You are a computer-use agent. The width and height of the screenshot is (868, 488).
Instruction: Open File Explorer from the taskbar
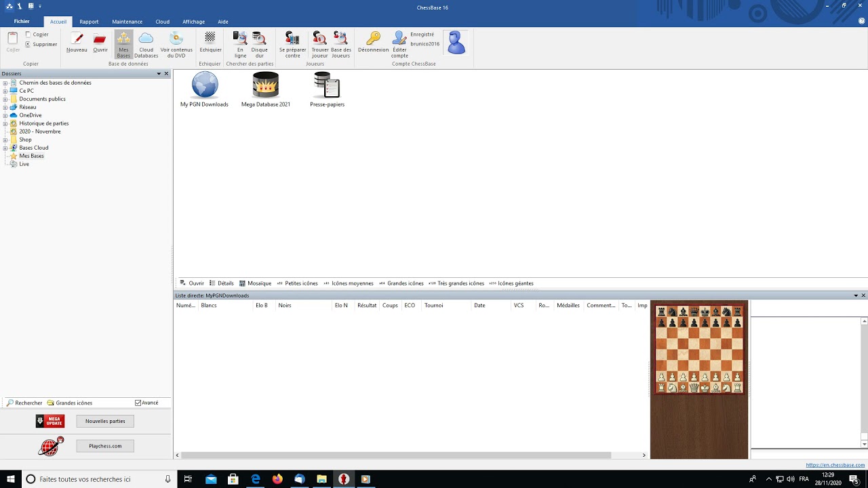[x=321, y=479]
